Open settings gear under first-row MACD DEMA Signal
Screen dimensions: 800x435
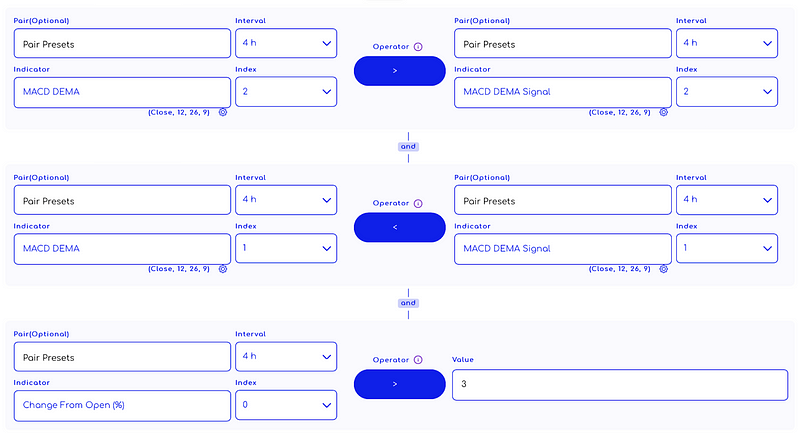[663, 113]
